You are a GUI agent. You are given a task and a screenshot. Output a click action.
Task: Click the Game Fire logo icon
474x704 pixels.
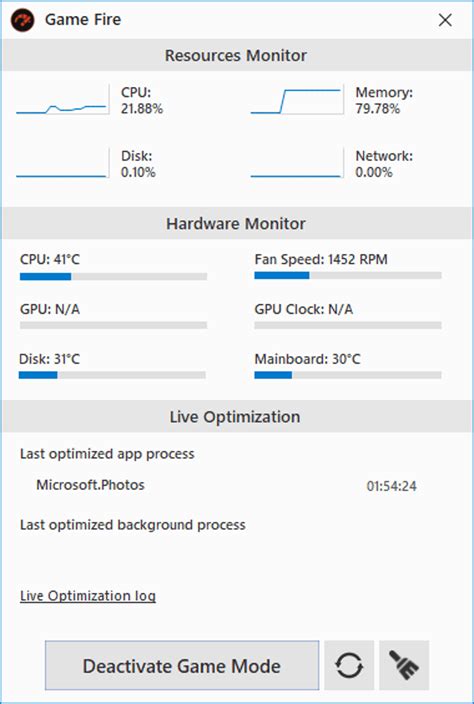point(22,20)
